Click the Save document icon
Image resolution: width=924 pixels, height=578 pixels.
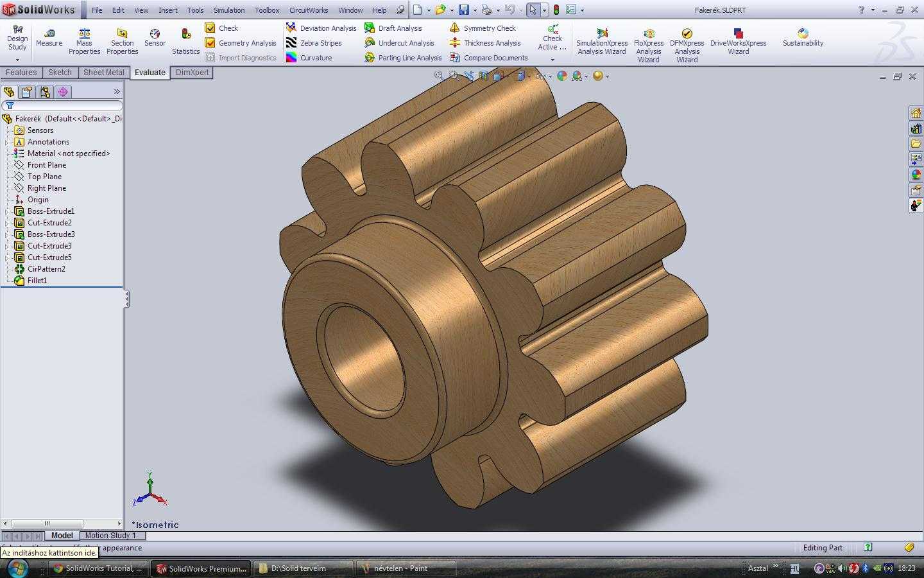463,10
